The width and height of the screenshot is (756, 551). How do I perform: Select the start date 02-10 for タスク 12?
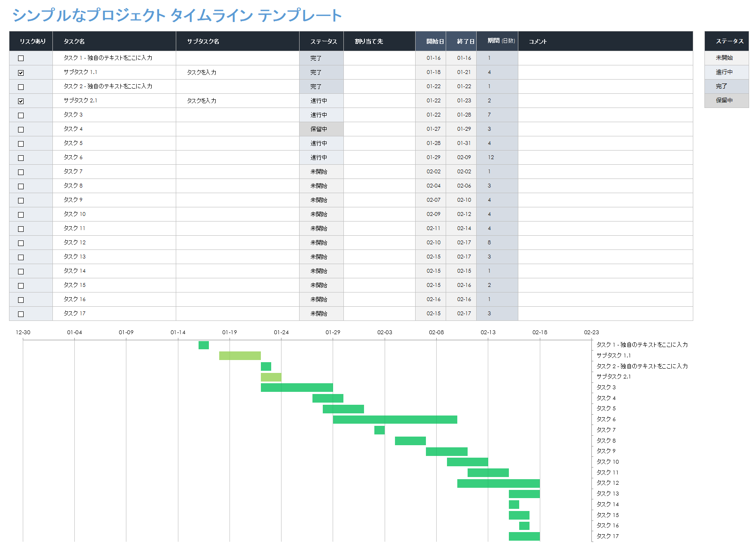pos(431,243)
